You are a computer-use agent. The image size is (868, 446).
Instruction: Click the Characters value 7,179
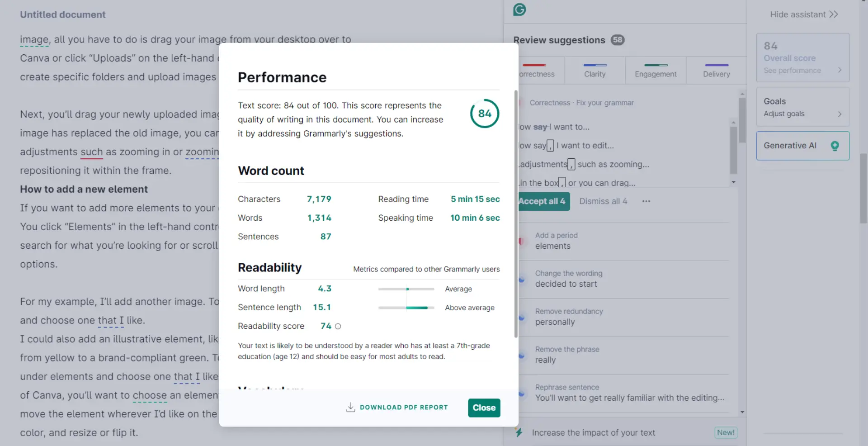(319, 199)
